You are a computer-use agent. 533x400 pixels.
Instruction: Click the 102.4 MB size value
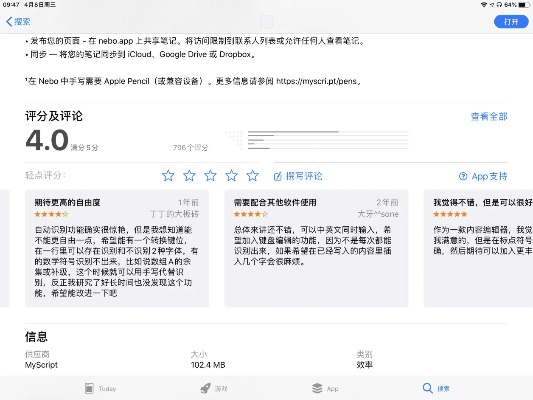click(x=208, y=365)
